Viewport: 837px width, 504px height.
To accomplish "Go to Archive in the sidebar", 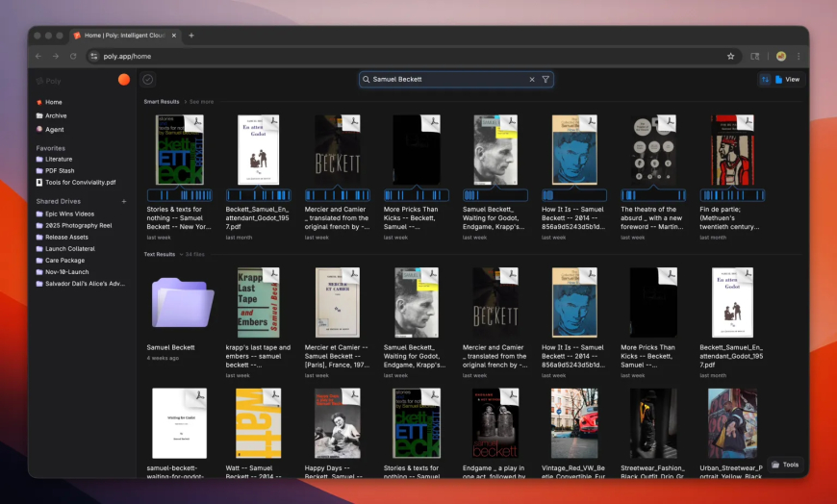I will pyautogui.click(x=56, y=115).
